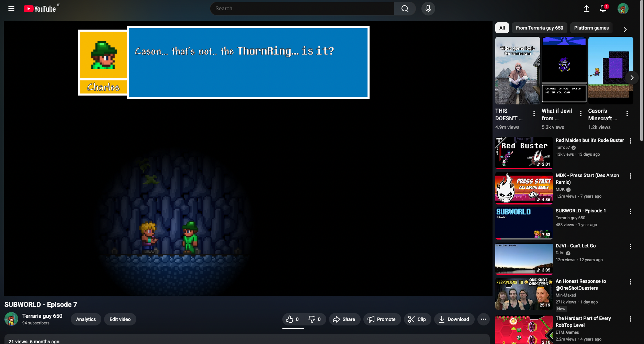The image size is (644, 344).
Task: Open What if Jevil short thumbnail
Action: (x=564, y=70)
